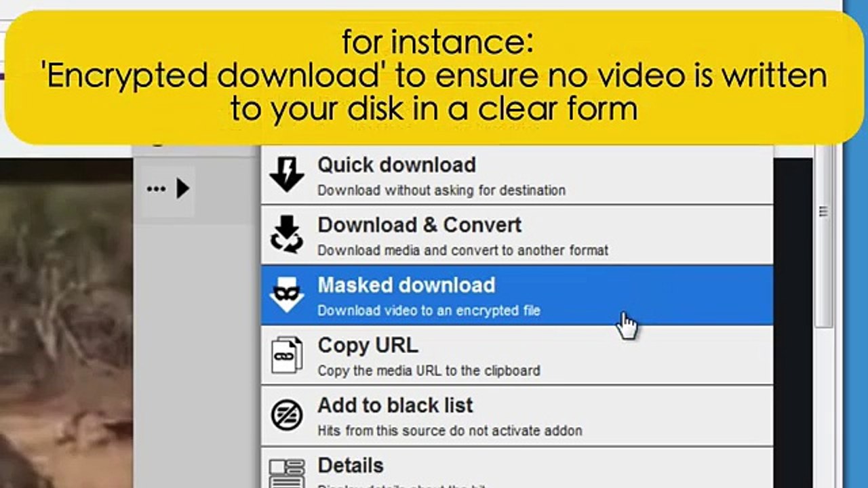
Task: Click the Add to black list icon
Action: (287, 415)
